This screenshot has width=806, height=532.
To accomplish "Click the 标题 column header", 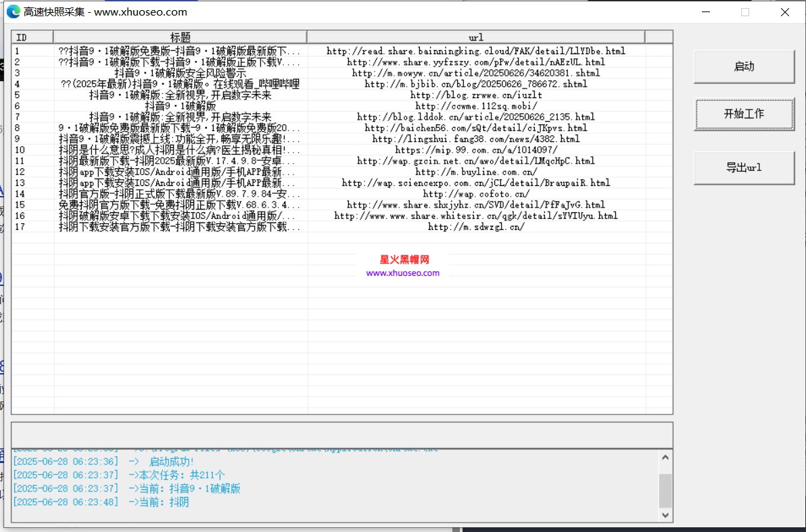I will point(181,37).
